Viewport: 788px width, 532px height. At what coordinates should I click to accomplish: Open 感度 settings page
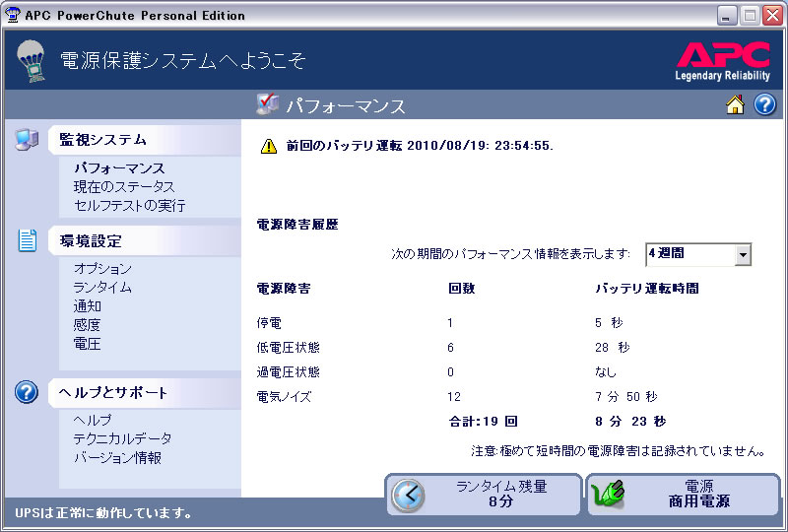point(87,325)
